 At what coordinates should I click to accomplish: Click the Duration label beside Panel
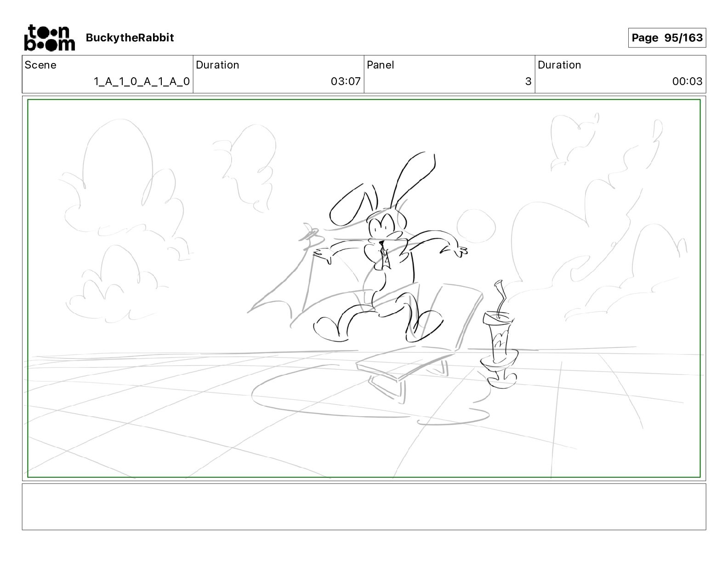559,65
